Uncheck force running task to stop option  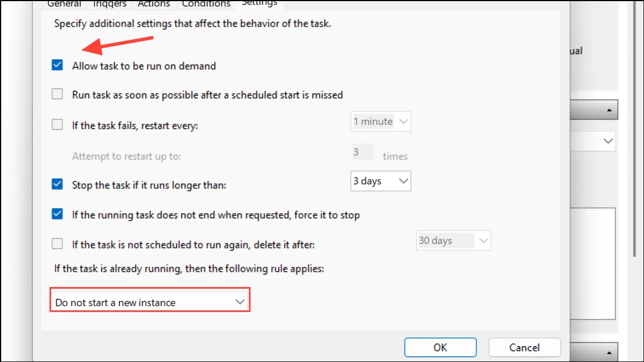click(x=57, y=214)
